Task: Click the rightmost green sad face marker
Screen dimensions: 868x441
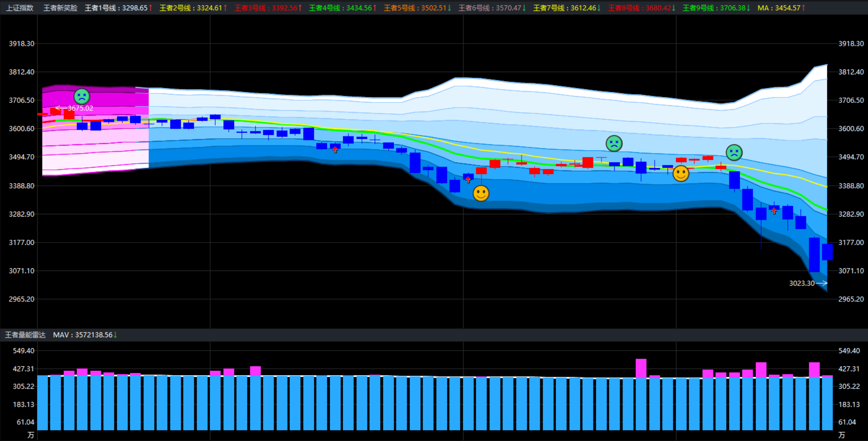Action: click(734, 153)
